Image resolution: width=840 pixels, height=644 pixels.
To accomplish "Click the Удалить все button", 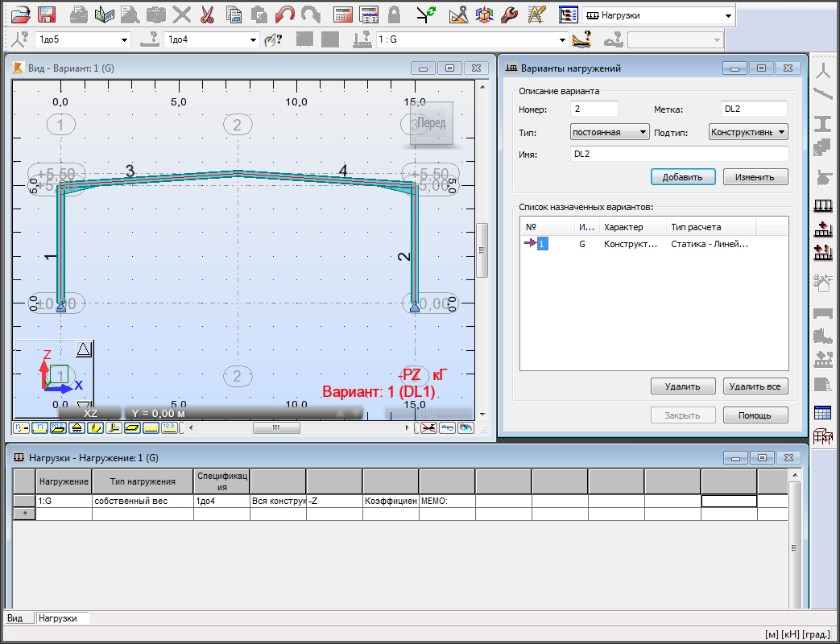I will (x=755, y=386).
